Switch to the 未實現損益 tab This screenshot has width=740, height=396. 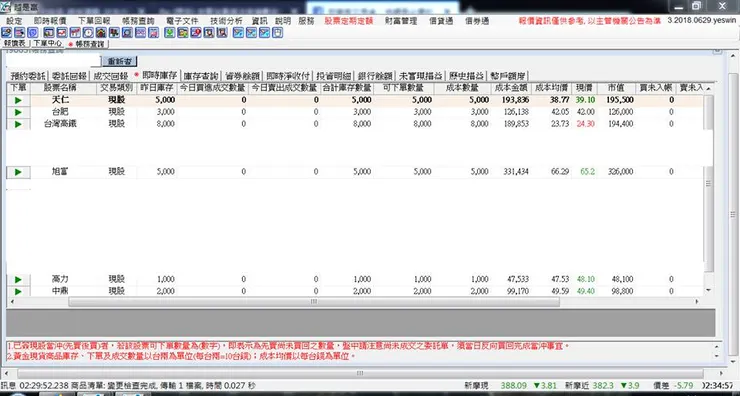coord(421,76)
